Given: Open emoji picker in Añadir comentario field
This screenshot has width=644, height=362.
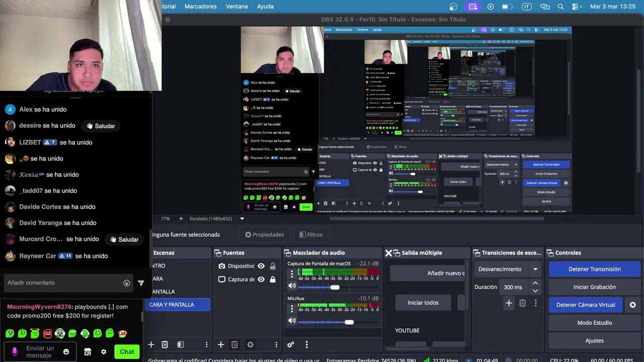Looking at the screenshot, I should click(127, 283).
